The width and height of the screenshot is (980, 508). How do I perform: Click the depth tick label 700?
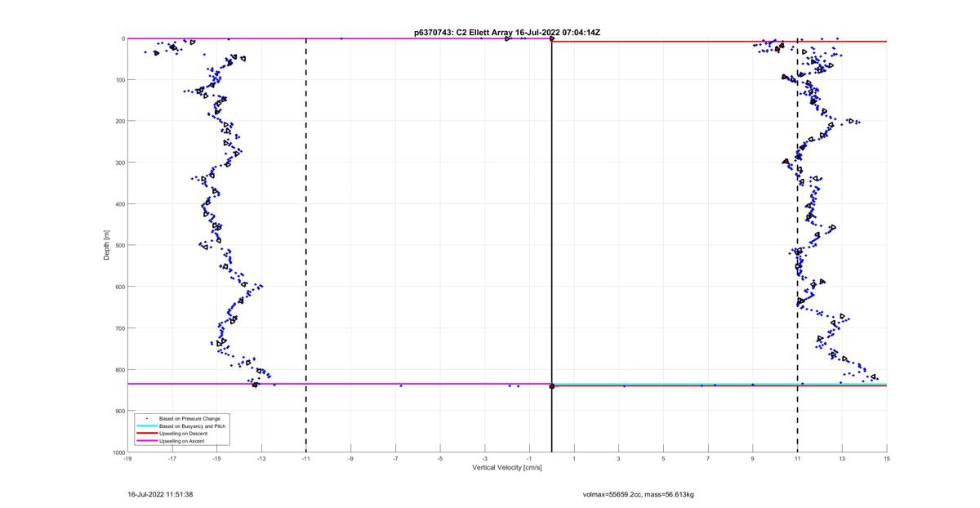(x=119, y=328)
